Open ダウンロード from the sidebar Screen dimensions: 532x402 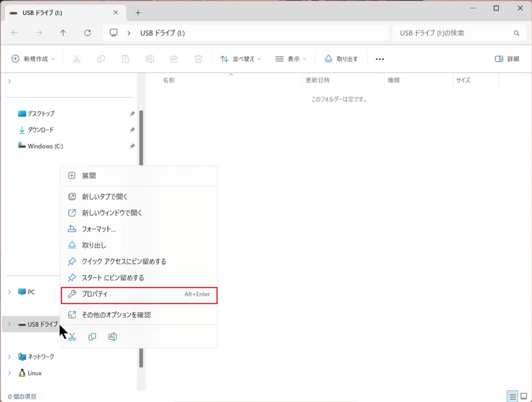(x=41, y=130)
